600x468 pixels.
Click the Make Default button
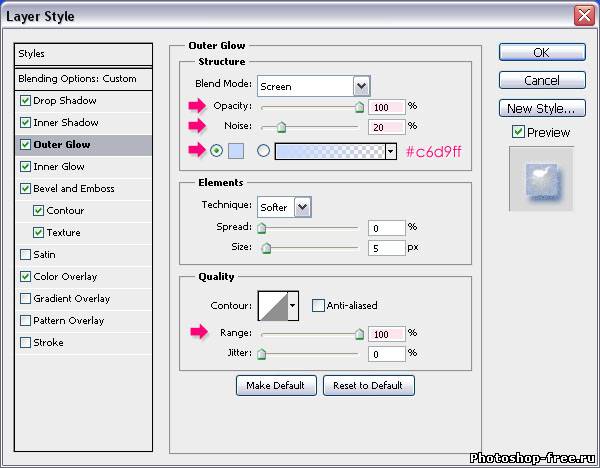point(277,385)
